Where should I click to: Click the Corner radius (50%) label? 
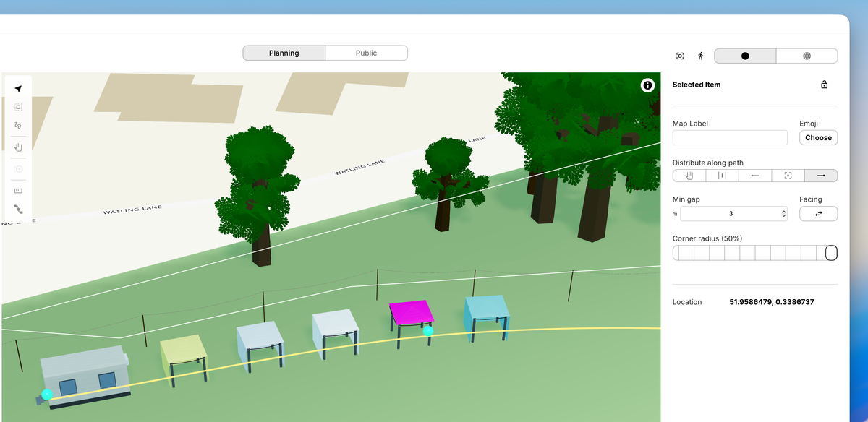click(707, 238)
